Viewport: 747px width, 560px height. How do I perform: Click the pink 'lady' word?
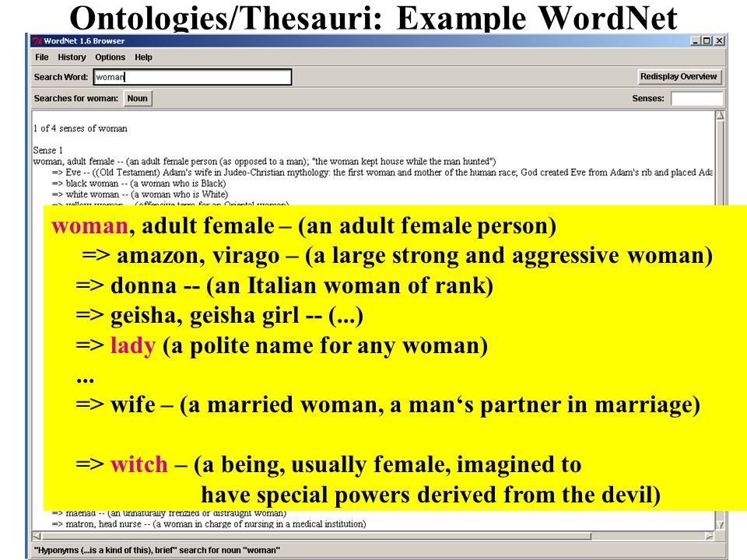pyautogui.click(x=133, y=345)
